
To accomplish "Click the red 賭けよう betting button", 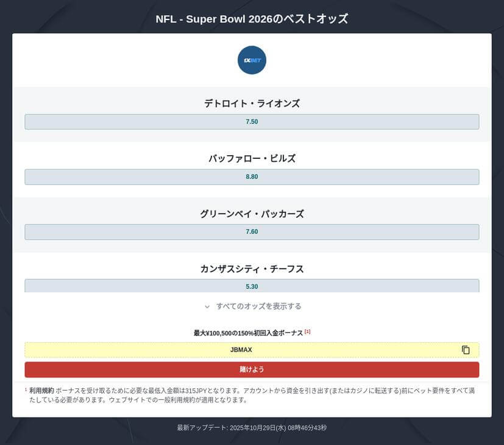I will (252, 369).
